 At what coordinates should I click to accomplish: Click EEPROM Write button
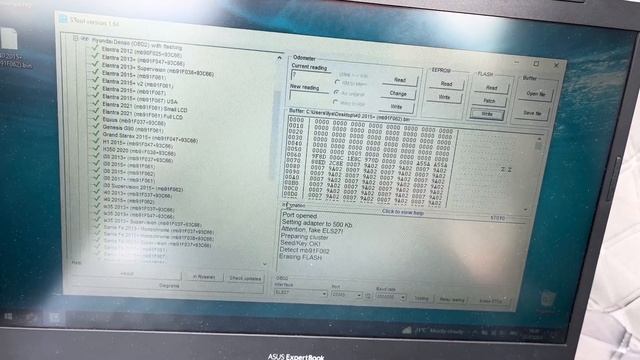point(444,97)
